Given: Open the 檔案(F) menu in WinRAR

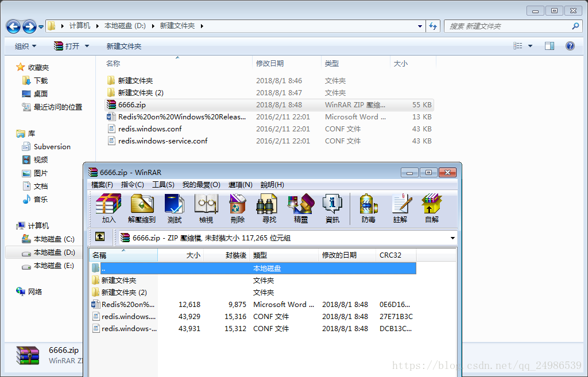Looking at the screenshot, I should pyautogui.click(x=102, y=185).
